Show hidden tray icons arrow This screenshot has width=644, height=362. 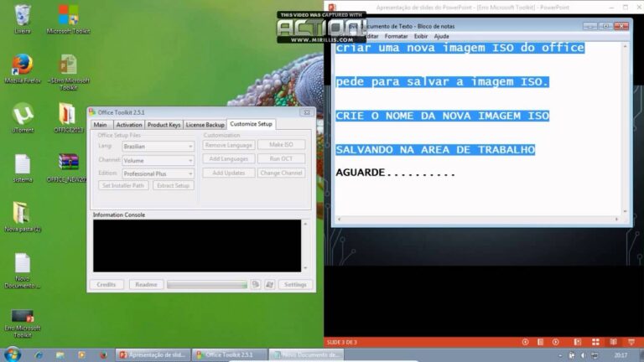click(x=560, y=355)
